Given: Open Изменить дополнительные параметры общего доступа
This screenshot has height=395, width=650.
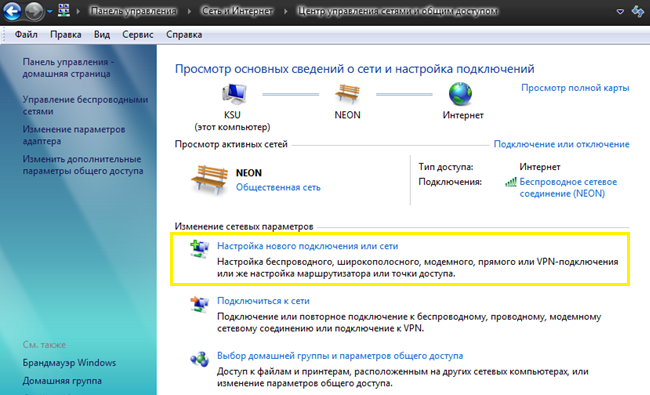Looking at the screenshot, I should 83,165.
